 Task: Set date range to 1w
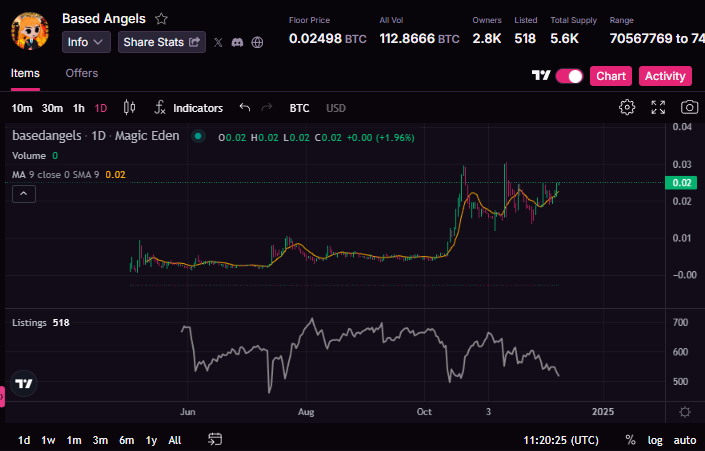[x=48, y=440]
